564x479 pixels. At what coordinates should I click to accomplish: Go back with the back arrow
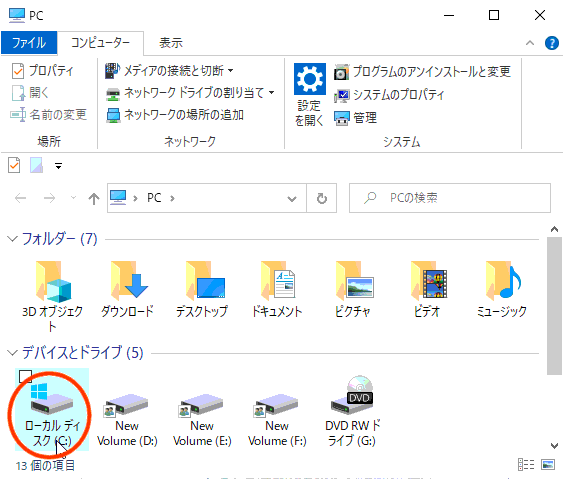pos(21,198)
